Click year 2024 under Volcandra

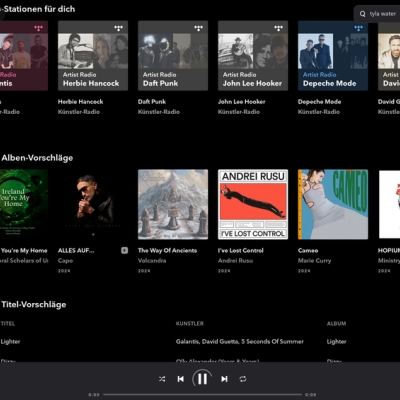[144, 271]
